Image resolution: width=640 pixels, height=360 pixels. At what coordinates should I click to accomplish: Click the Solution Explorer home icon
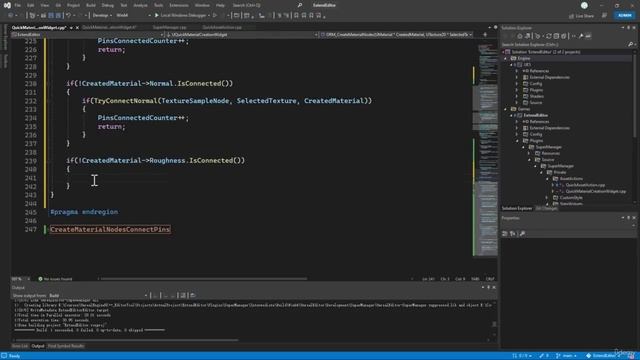click(520, 36)
